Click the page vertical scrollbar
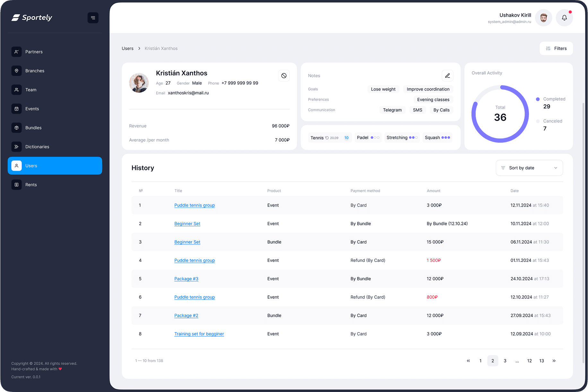Image resolution: width=588 pixels, height=392 pixels. tap(583, 233)
